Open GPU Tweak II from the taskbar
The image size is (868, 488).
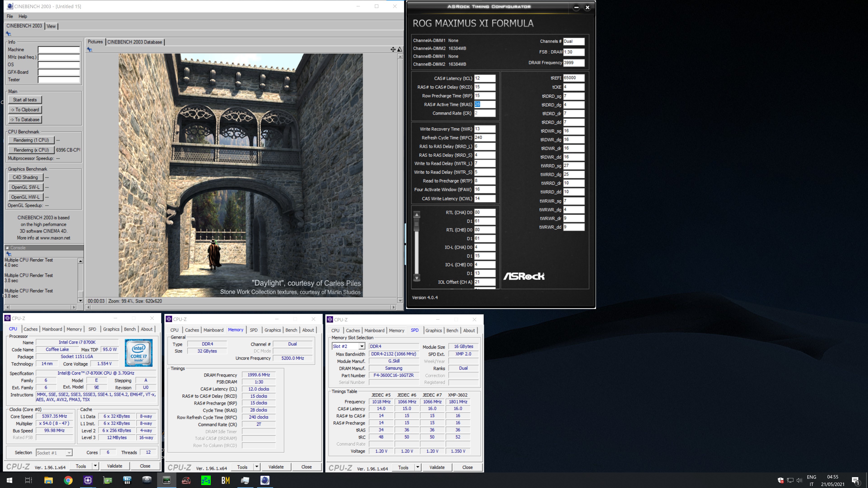pyautogui.click(x=186, y=480)
